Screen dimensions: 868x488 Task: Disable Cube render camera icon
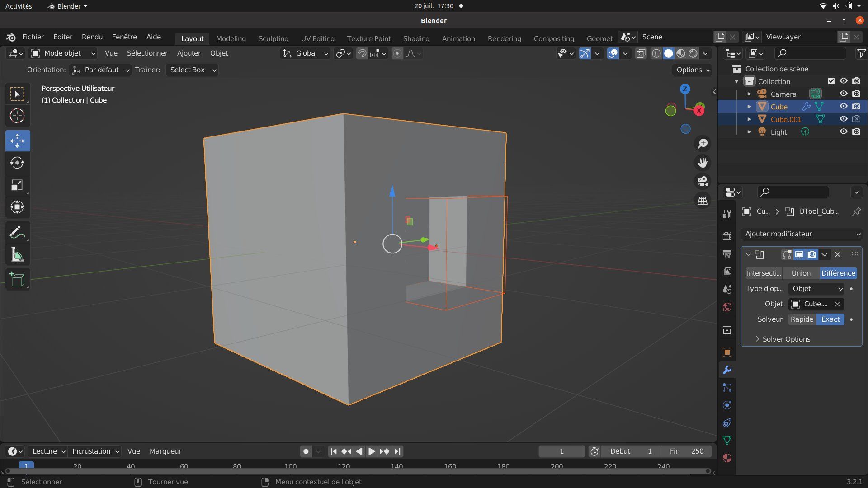[856, 107]
